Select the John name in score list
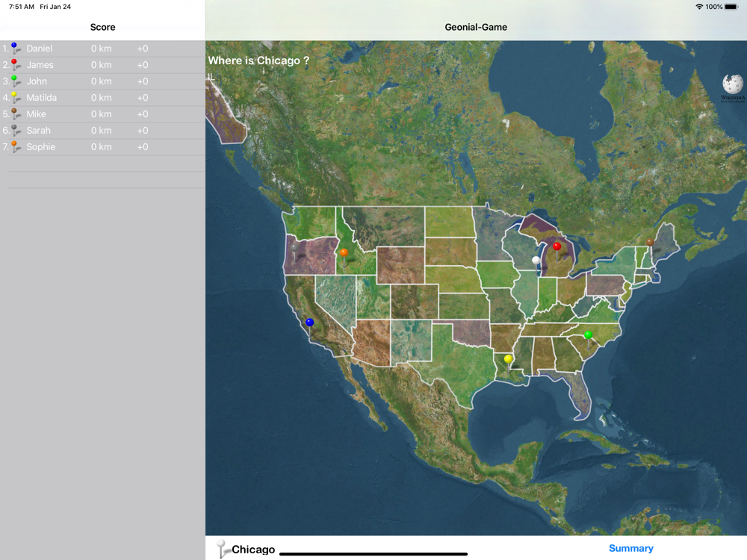This screenshot has height=560, width=747. [36, 81]
